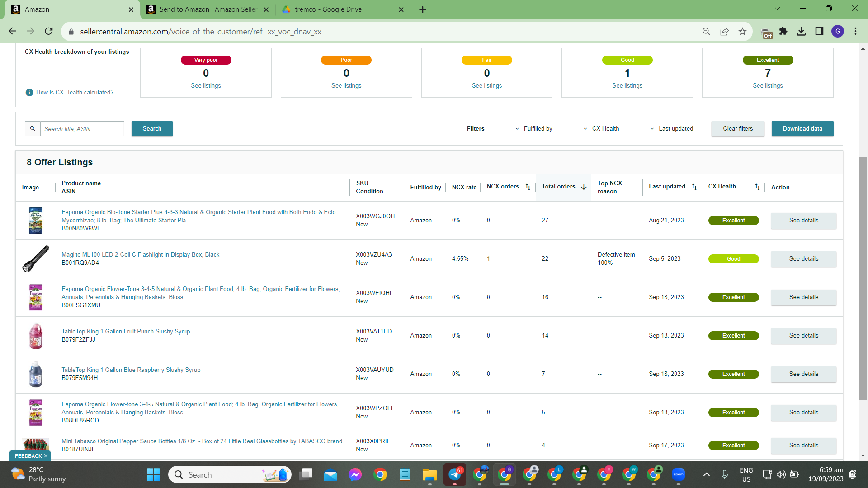
Task: Click the Fruit Punch syrup thumbnail
Action: point(36,336)
